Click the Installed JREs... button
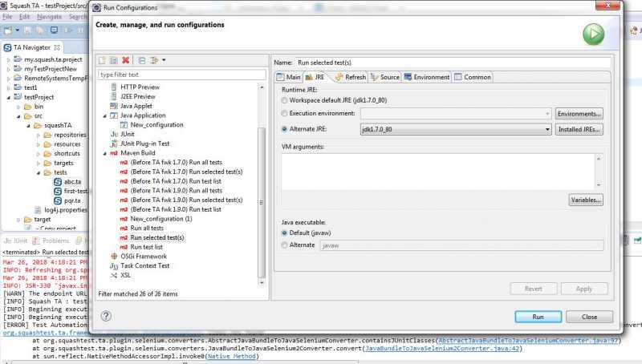 579,128
